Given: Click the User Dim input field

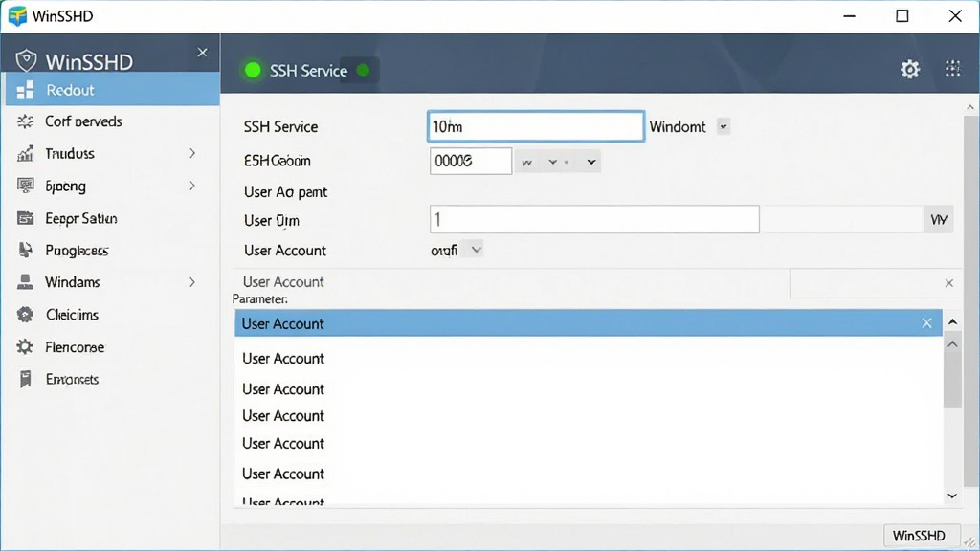Looking at the screenshot, I should coord(594,219).
